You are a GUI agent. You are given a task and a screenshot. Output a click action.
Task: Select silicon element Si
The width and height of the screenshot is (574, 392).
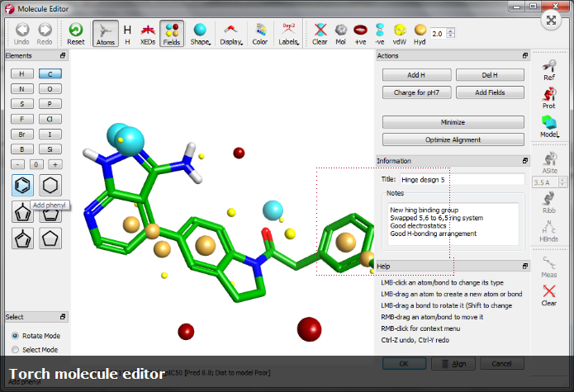(x=50, y=149)
